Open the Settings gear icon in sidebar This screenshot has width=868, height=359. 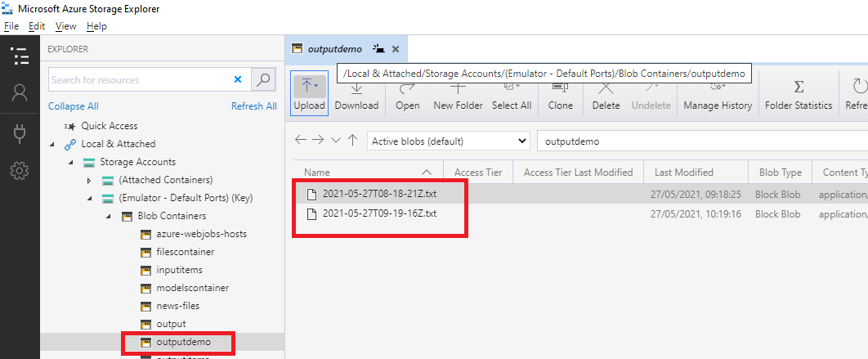click(x=20, y=171)
